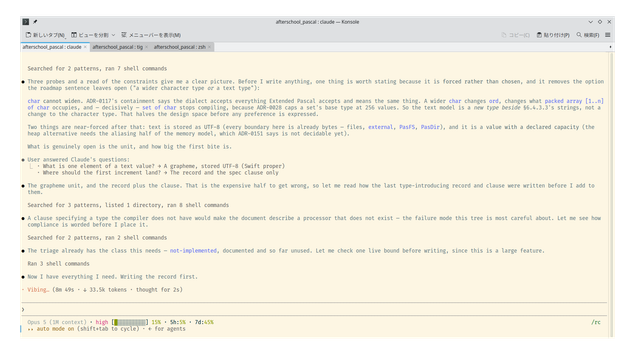Click the terminal's vertical scrollbar

611,194
